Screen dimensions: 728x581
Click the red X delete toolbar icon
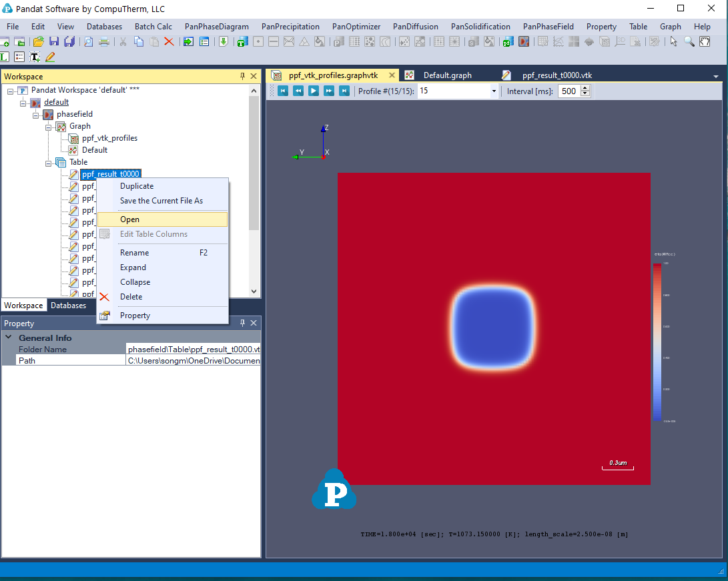point(169,41)
